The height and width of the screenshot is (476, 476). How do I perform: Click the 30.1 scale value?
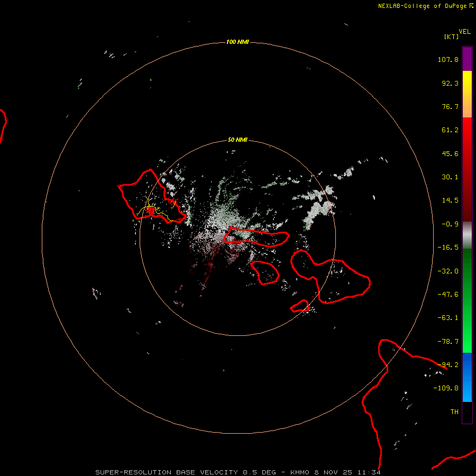450,177
